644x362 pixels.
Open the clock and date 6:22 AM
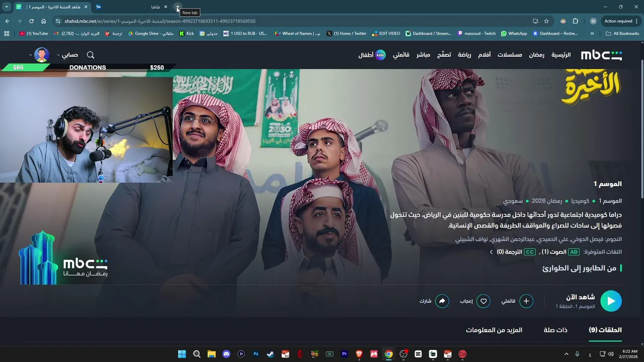(629, 354)
